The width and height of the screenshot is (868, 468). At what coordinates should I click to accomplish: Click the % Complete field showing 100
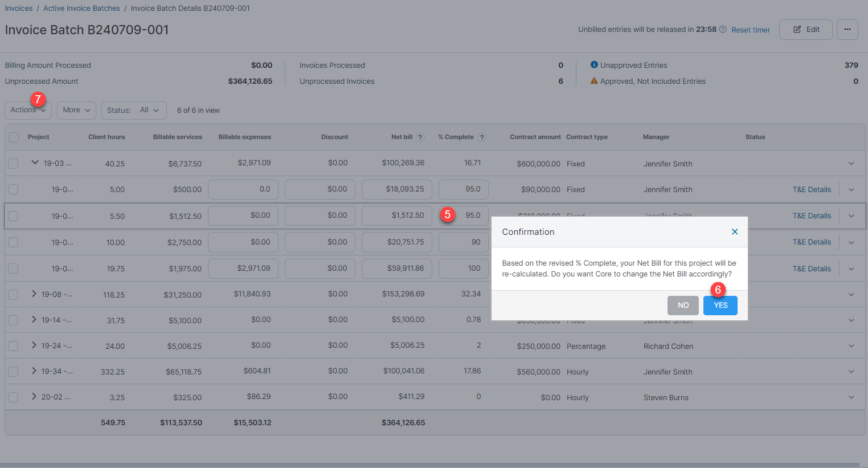pyautogui.click(x=464, y=268)
